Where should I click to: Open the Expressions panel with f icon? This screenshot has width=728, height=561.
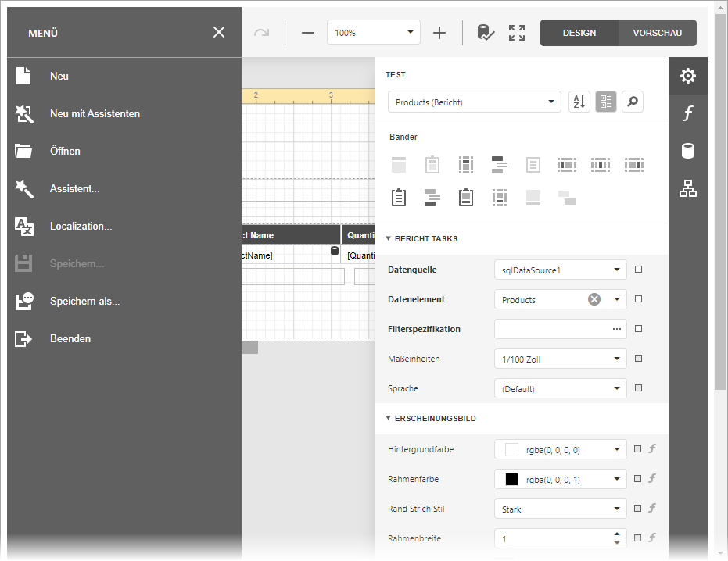(x=687, y=113)
